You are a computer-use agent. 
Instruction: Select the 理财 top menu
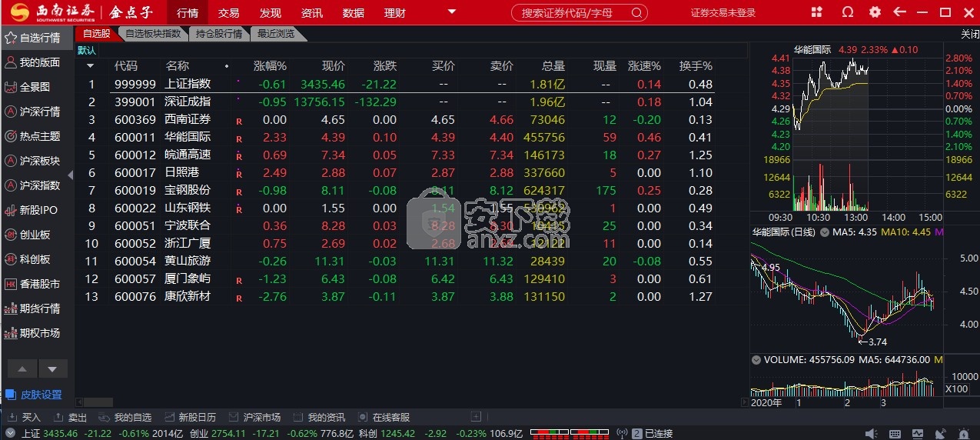point(394,13)
